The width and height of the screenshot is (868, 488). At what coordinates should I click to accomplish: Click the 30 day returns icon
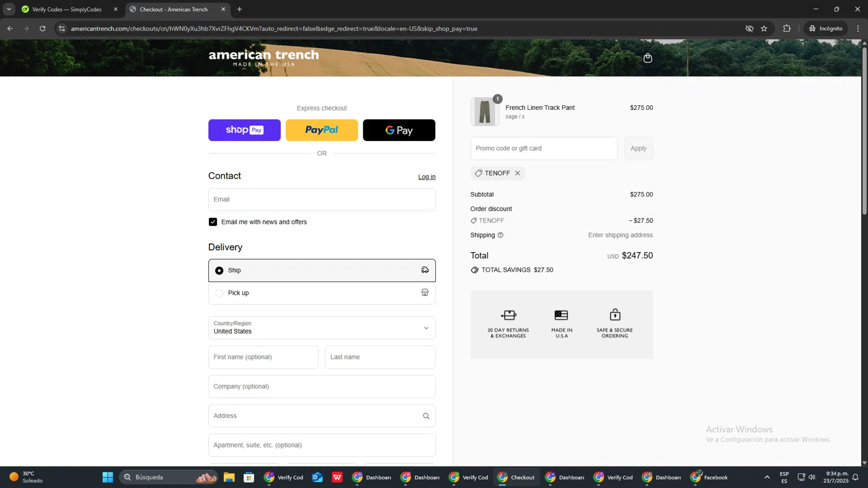pos(508,315)
